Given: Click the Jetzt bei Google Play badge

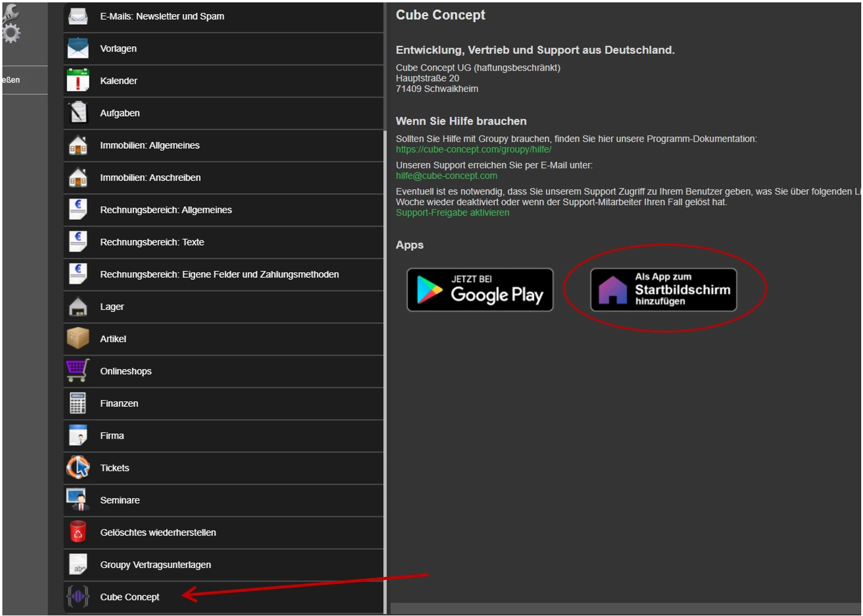Looking at the screenshot, I should coord(480,289).
